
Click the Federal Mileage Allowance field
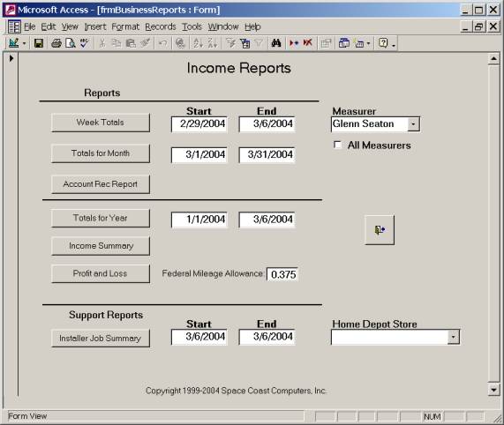tap(282, 274)
